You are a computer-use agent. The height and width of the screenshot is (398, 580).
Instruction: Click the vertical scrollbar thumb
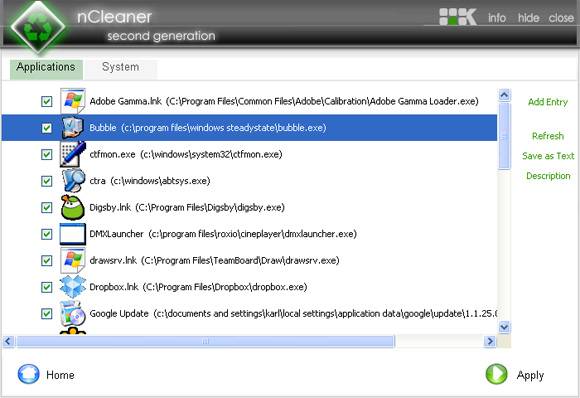[x=504, y=136]
